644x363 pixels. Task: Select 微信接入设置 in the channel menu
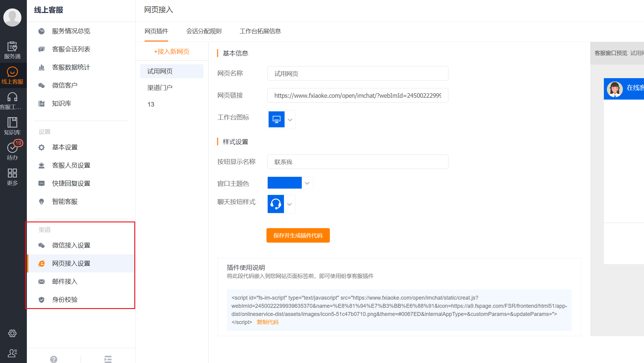click(71, 245)
